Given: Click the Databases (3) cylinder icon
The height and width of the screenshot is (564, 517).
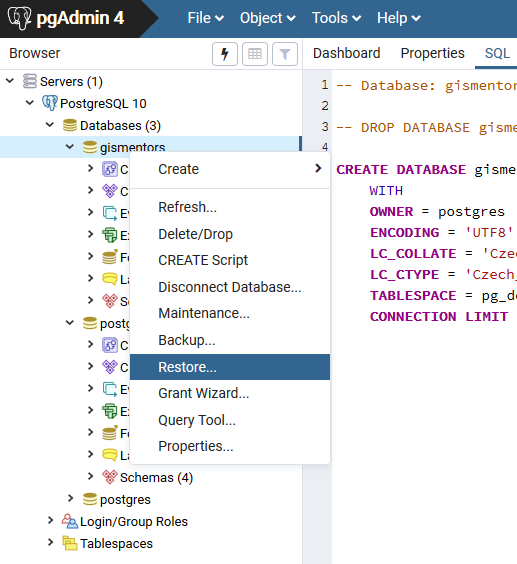Looking at the screenshot, I should pyautogui.click(x=70, y=125).
